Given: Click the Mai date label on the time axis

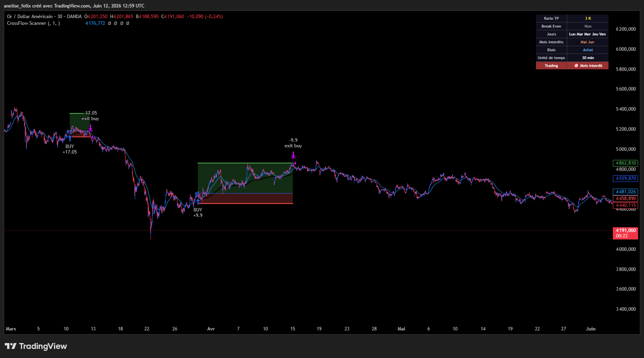Looking at the screenshot, I should pyautogui.click(x=401, y=329).
